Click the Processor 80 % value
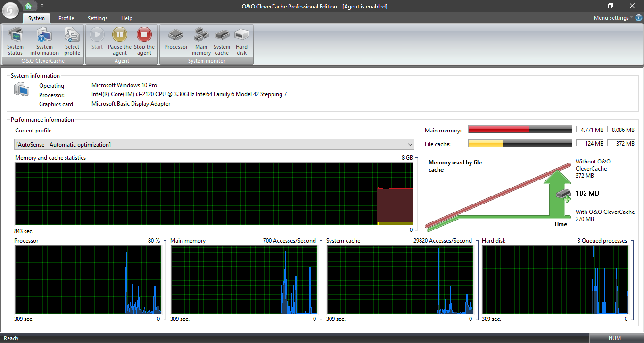Screen dimensions: 644x343 click(x=154, y=241)
